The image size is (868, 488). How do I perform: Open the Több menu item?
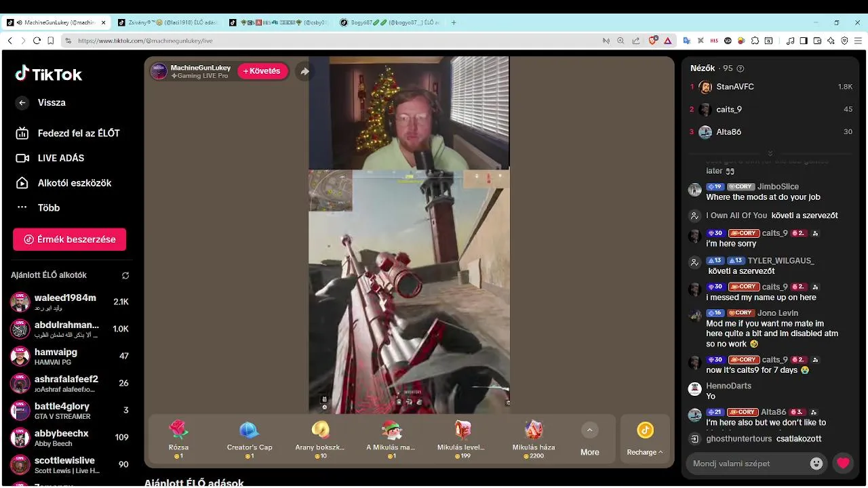38,207
